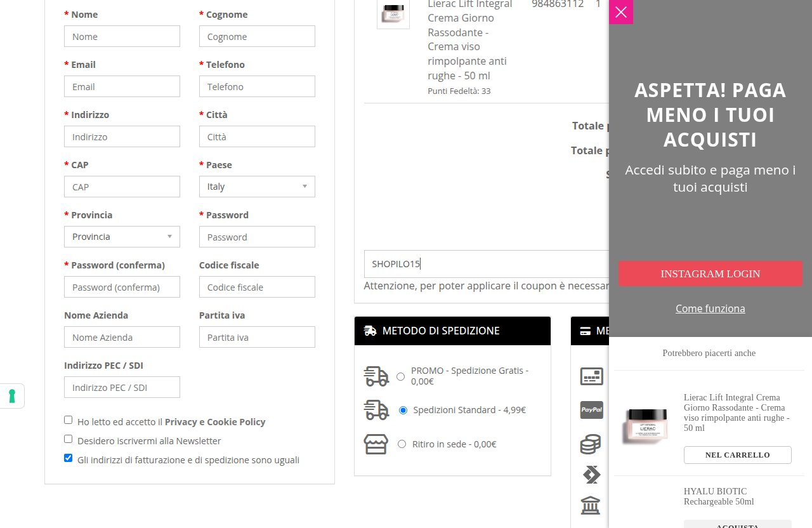Focus the Città input field
812x528 pixels.
pos(257,136)
